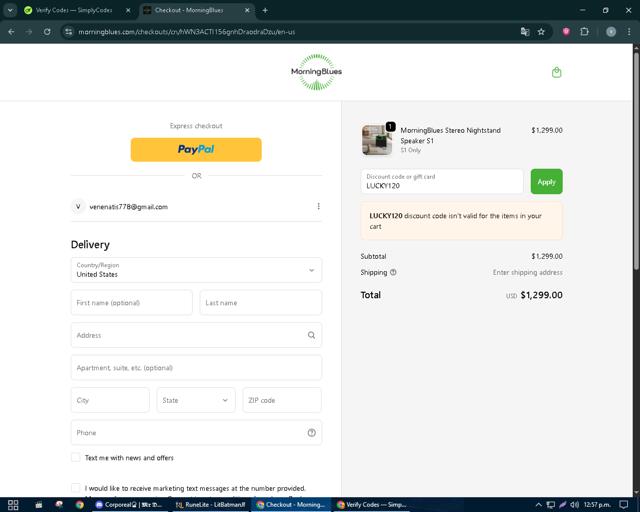The width and height of the screenshot is (640, 512).
Task: Click the venenatis778@gmail.com email text
Action: click(x=129, y=207)
